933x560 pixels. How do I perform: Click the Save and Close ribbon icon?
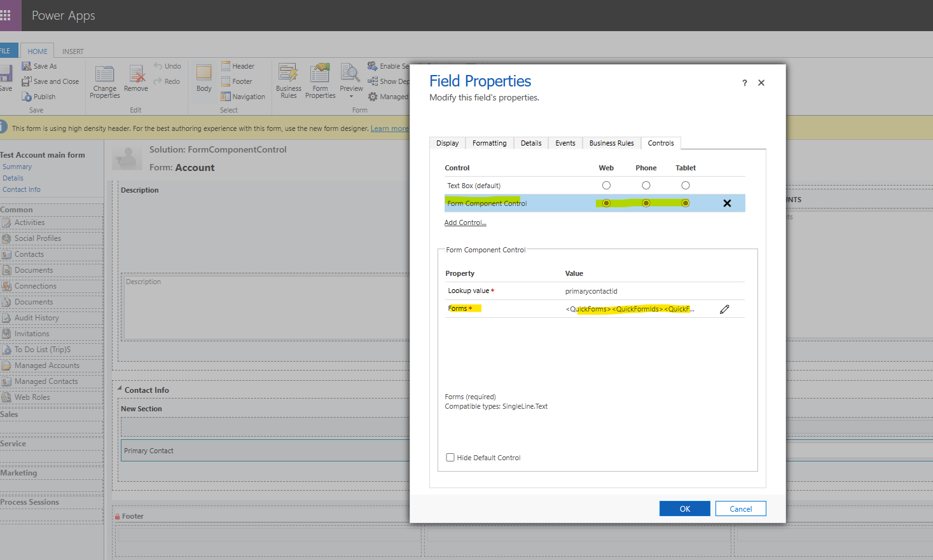(x=27, y=81)
